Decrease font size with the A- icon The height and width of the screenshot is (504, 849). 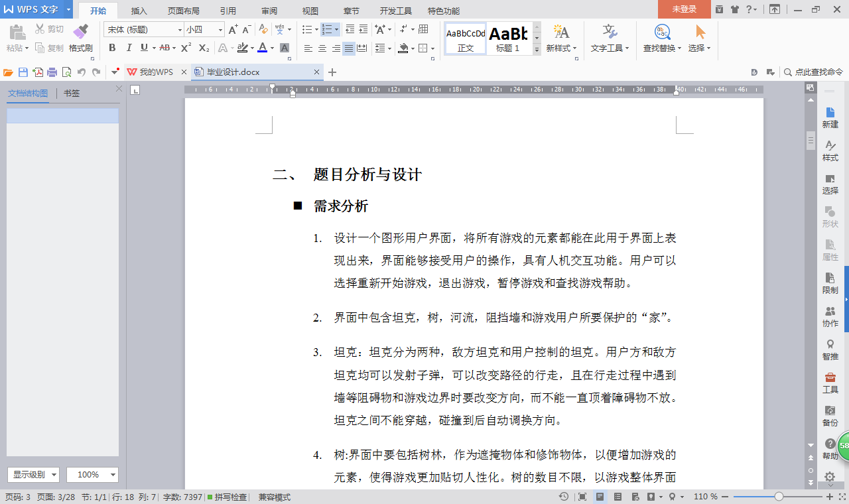247,29
